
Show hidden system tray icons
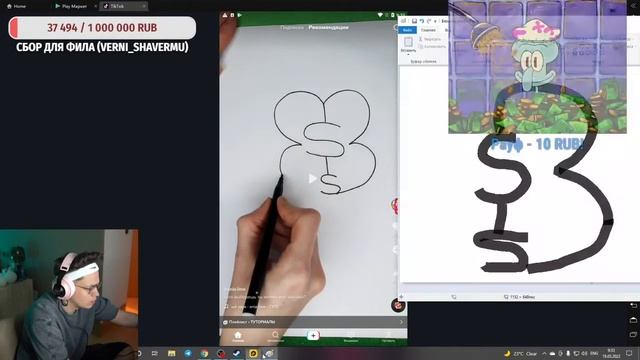pos(544,353)
